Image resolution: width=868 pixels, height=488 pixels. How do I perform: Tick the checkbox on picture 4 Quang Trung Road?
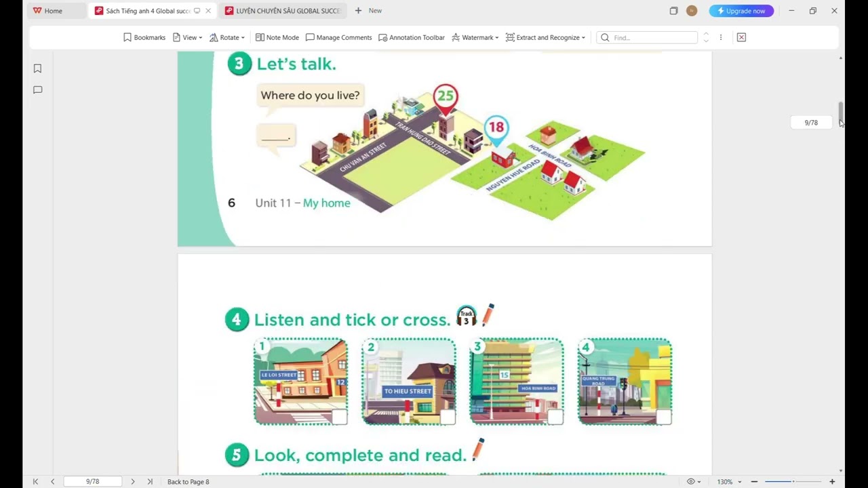tap(664, 417)
